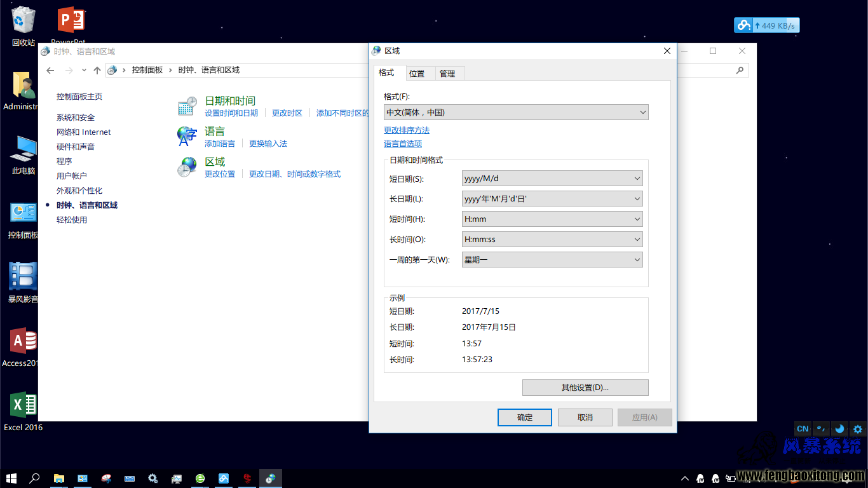This screenshot has width=868, height=488.
Task: Open the 更改排序方法 link
Action: click(x=407, y=130)
